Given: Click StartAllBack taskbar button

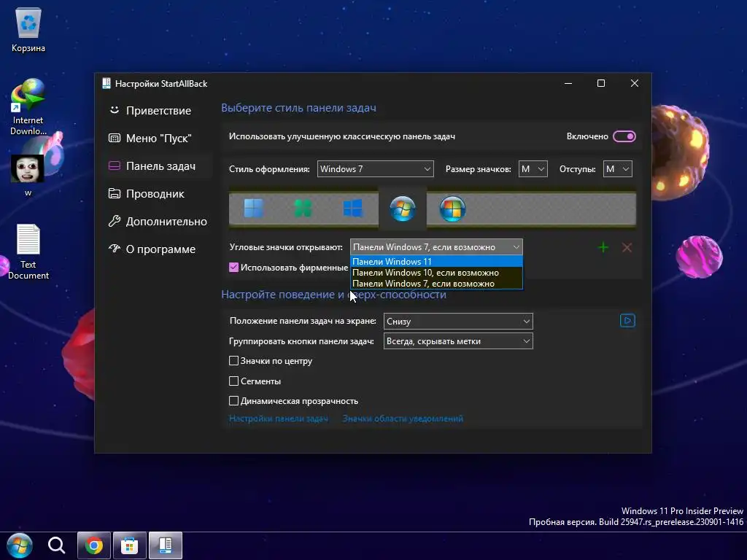Looking at the screenshot, I should click(166, 545).
